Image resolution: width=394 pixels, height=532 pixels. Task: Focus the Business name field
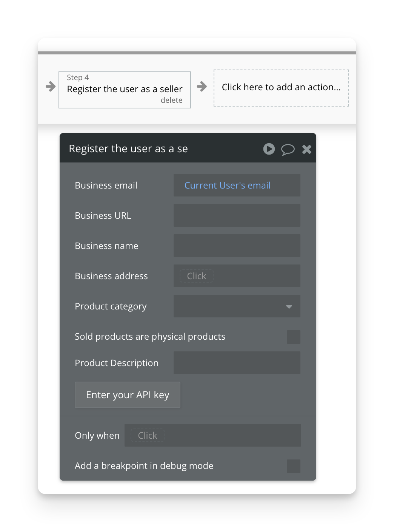click(237, 246)
